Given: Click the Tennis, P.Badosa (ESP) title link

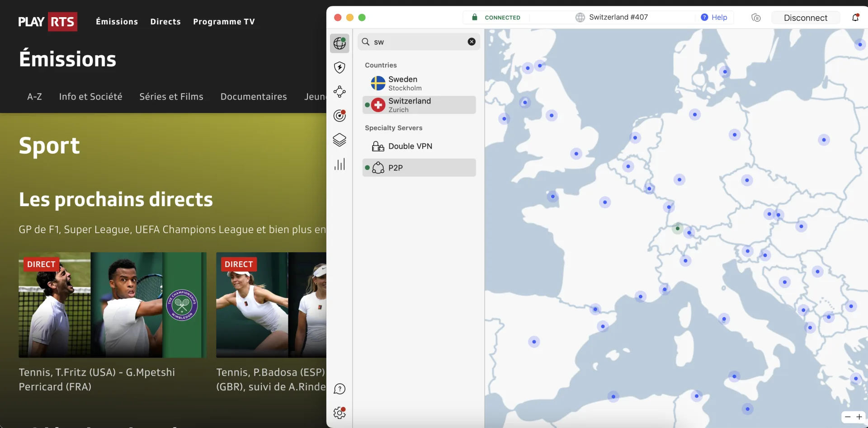Looking at the screenshot, I should (x=271, y=379).
